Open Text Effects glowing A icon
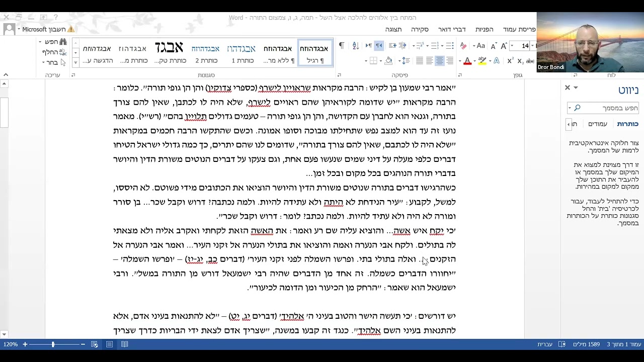 pyautogui.click(x=497, y=61)
